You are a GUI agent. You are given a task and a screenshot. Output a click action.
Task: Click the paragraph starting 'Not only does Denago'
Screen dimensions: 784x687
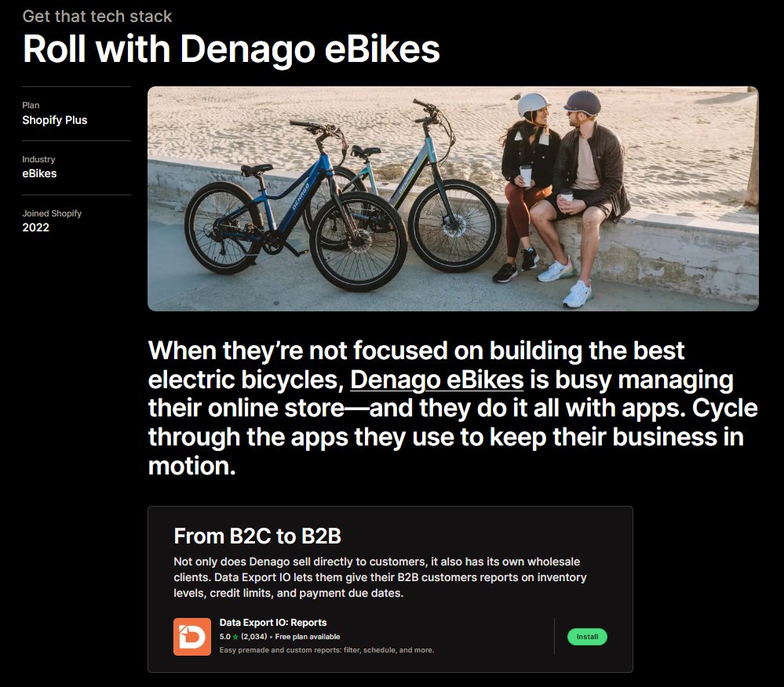click(380, 577)
